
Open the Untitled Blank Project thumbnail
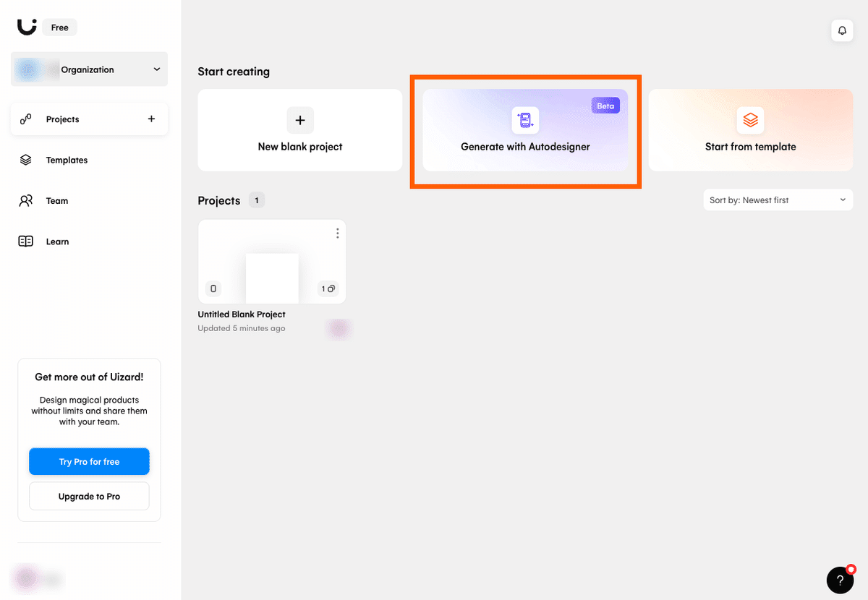coord(272,262)
